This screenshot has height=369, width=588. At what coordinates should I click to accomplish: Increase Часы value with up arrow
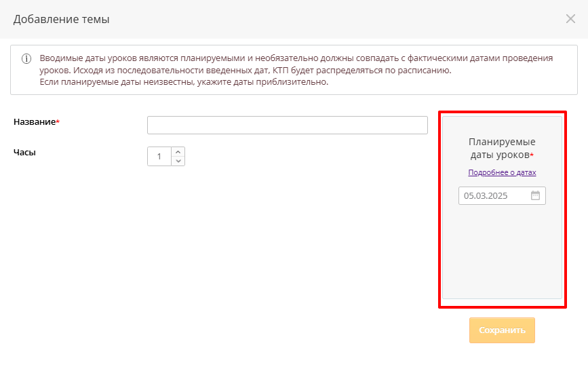click(178, 152)
